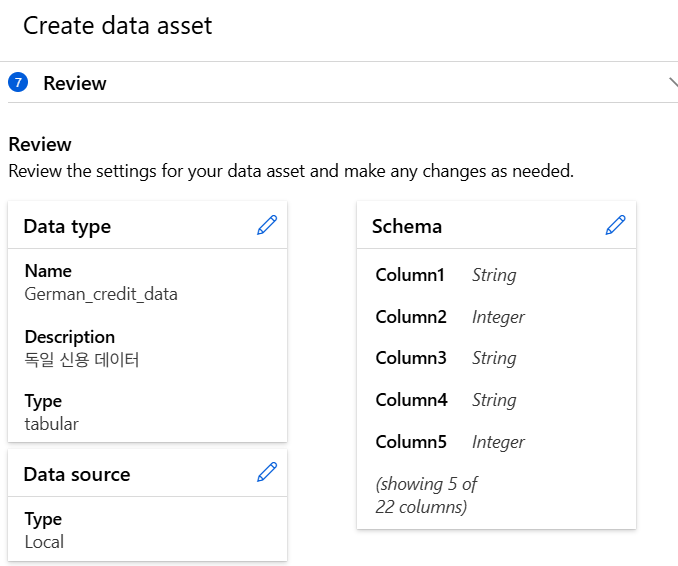Screen dimensions: 678x566
Task: Click Column3 schema row
Action: [411, 358]
